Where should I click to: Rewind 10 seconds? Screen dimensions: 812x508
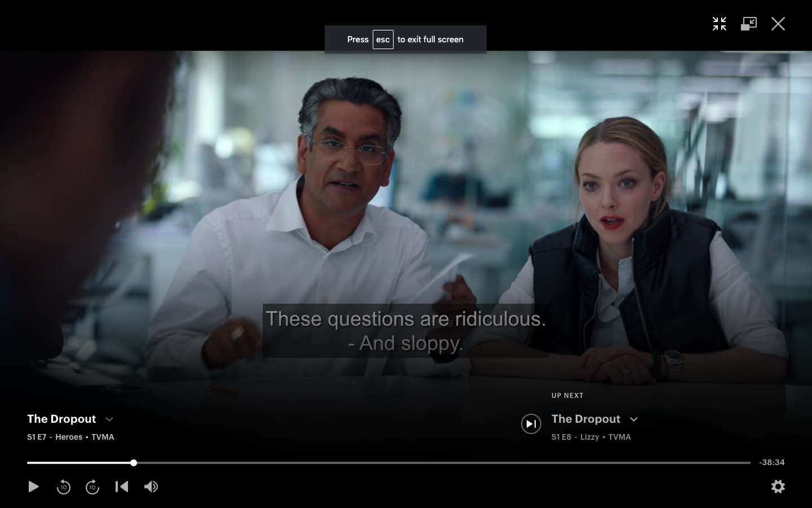coord(63,487)
